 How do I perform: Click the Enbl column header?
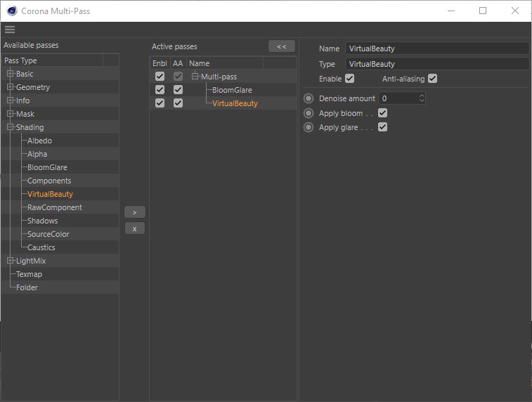coord(160,63)
